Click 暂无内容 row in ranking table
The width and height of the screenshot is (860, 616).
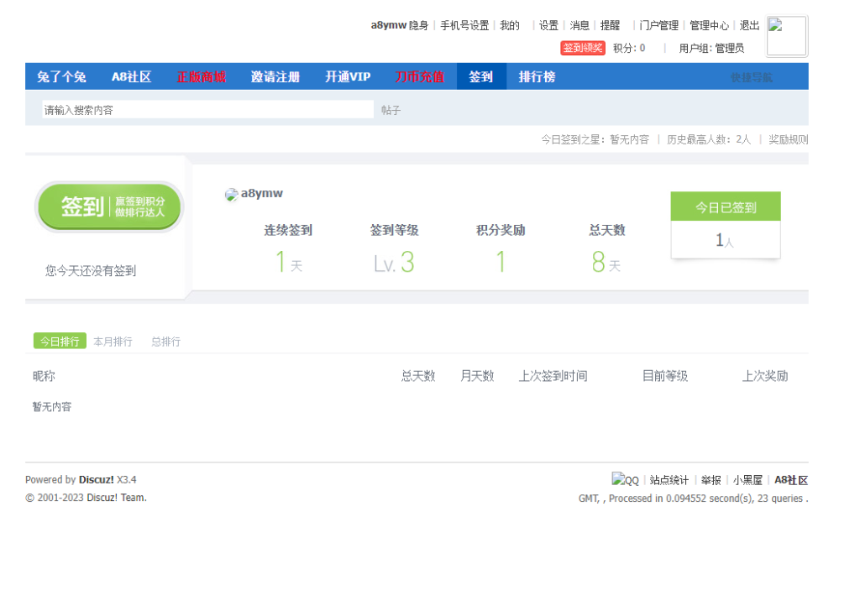52,407
